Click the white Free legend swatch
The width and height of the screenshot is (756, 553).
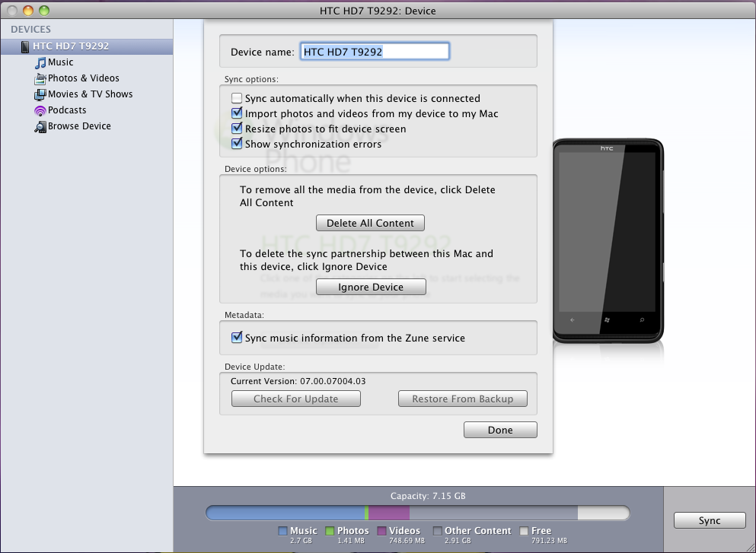[x=524, y=532]
